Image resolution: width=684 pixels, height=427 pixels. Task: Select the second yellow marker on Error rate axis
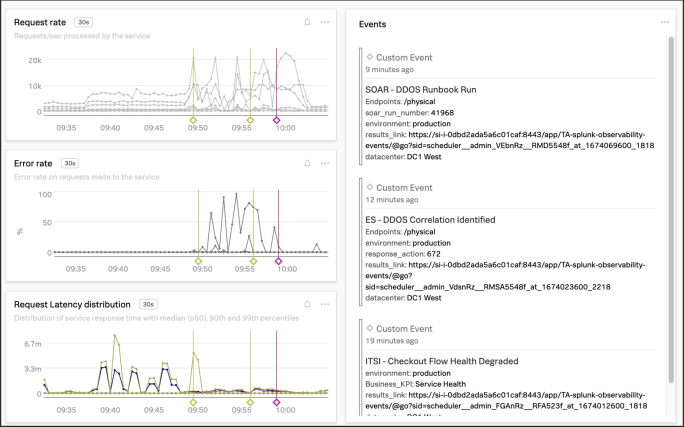tap(253, 261)
